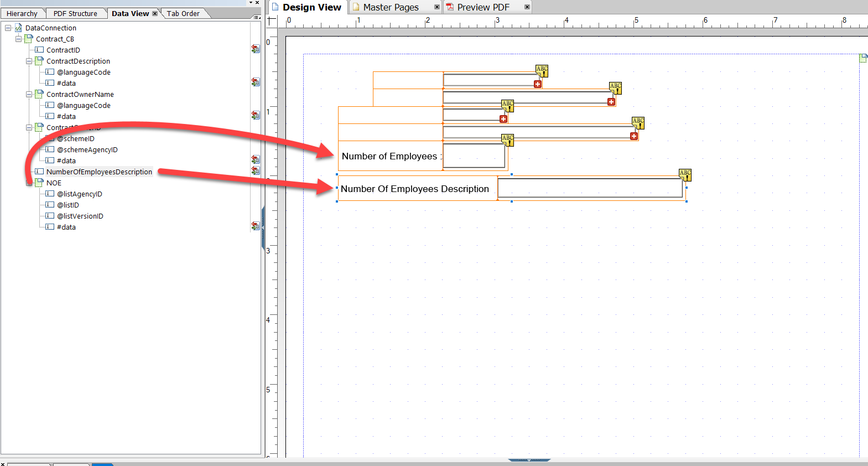Click binding icon for NumberOfEmployeesDescription row
Screen dimensions: 868x466
coord(256,170)
